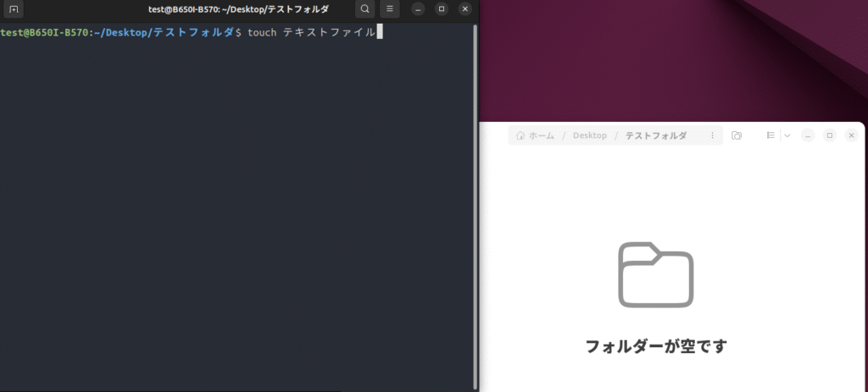The height and width of the screenshot is (392, 868).
Task: Go to ホーム in file manager path bar
Action: tap(536, 135)
